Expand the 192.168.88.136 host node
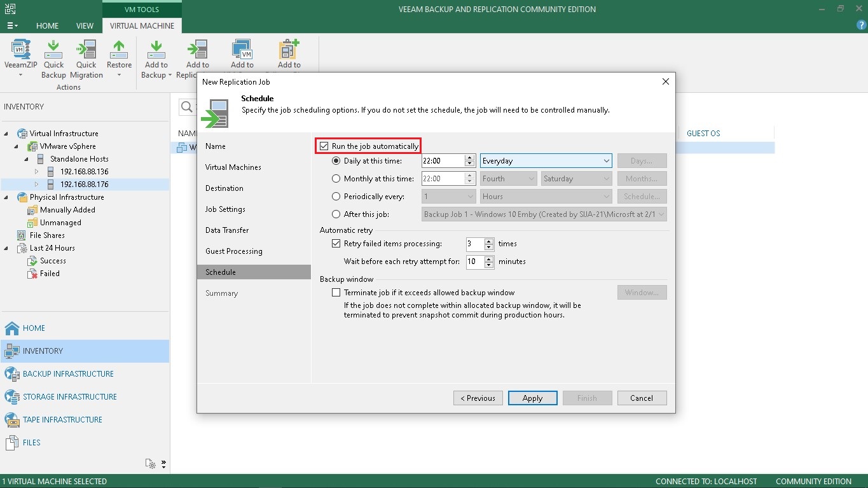The width and height of the screenshot is (868, 488). [37, 172]
